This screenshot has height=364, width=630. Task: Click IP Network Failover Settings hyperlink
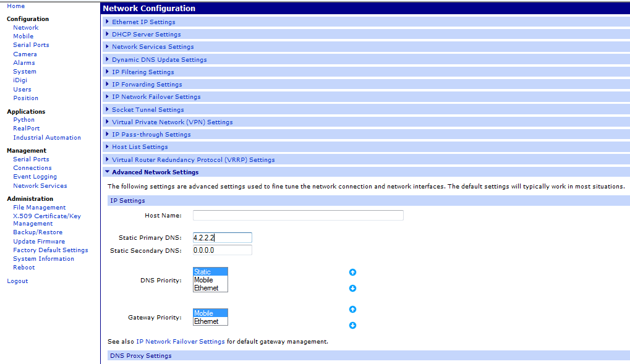click(x=181, y=342)
